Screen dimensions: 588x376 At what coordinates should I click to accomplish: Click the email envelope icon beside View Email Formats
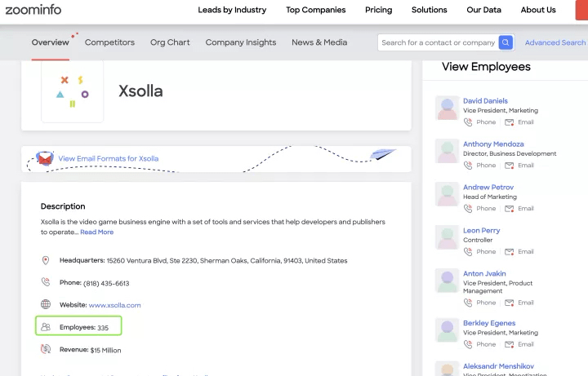coord(45,158)
